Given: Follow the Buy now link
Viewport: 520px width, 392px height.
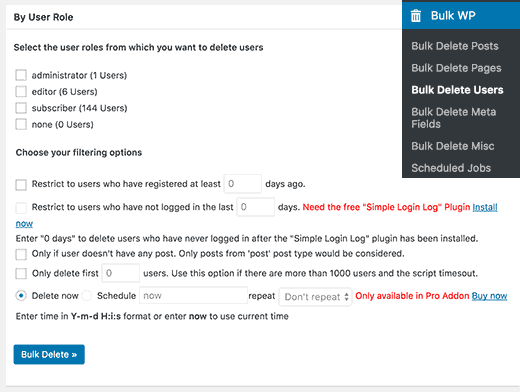Looking at the screenshot, I should click(x=489, y=296).
